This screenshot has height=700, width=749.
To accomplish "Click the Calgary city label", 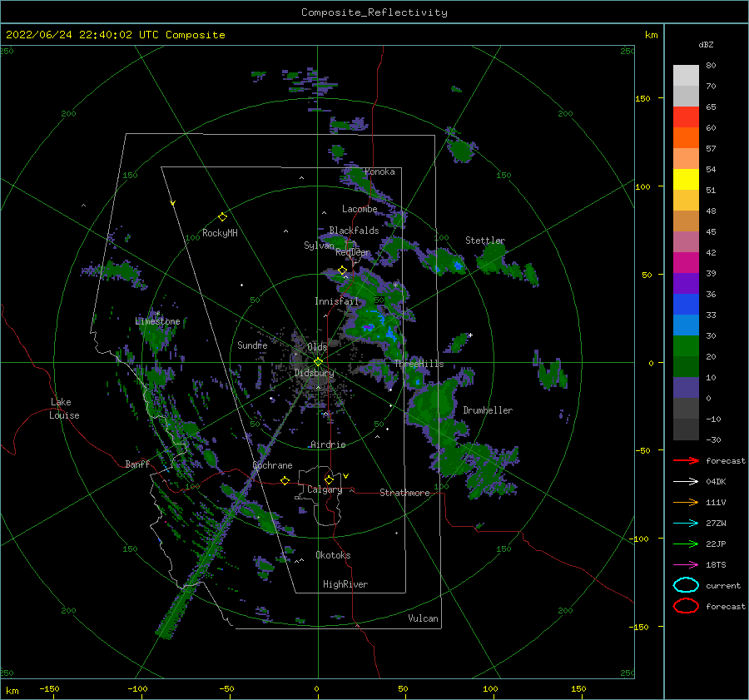I will tap(325, 489).
